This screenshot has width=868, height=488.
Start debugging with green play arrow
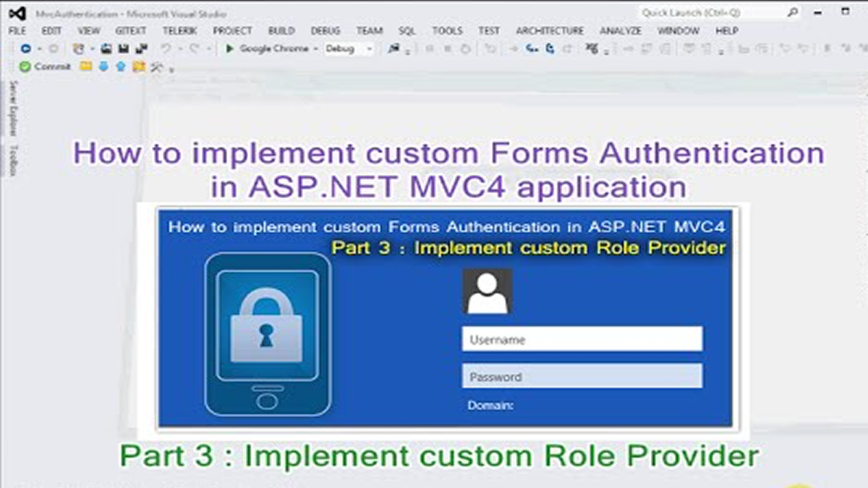(229, 48)
